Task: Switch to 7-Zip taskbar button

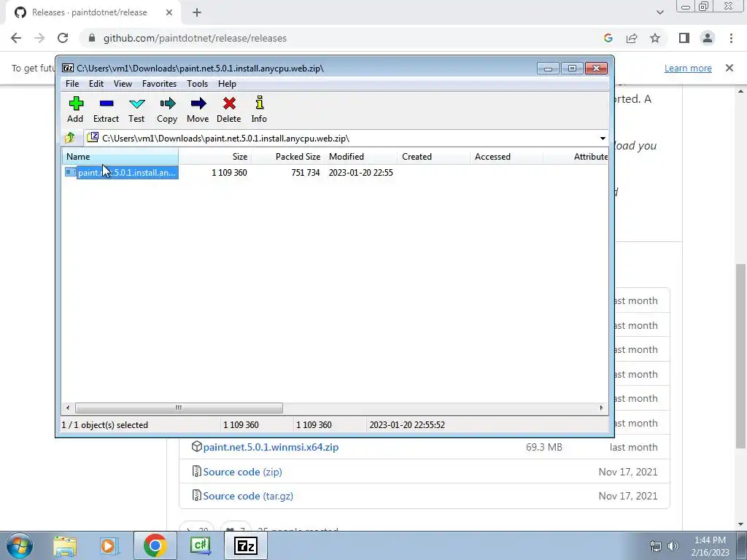Action: [246, 545]
